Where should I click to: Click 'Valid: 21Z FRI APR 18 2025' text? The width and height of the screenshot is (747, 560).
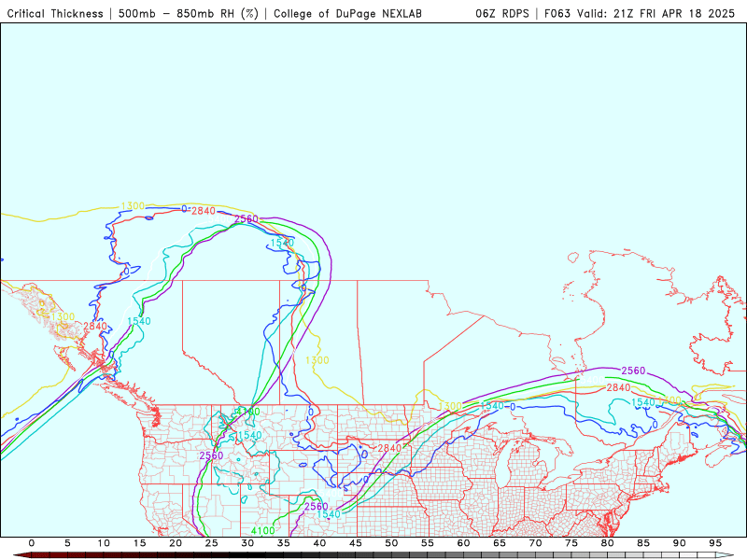656,13
